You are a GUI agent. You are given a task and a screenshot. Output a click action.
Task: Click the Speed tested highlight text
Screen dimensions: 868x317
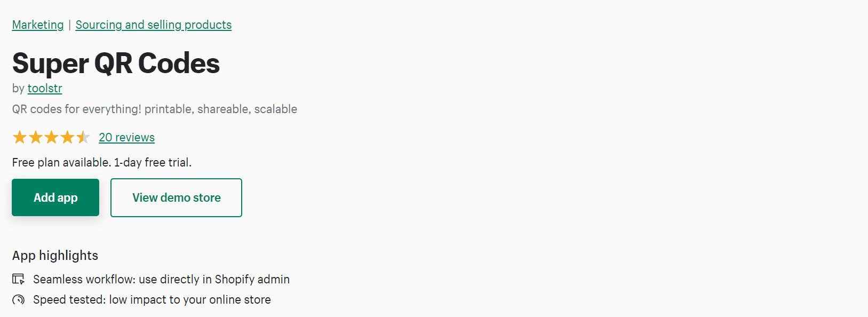coord(152,300)
